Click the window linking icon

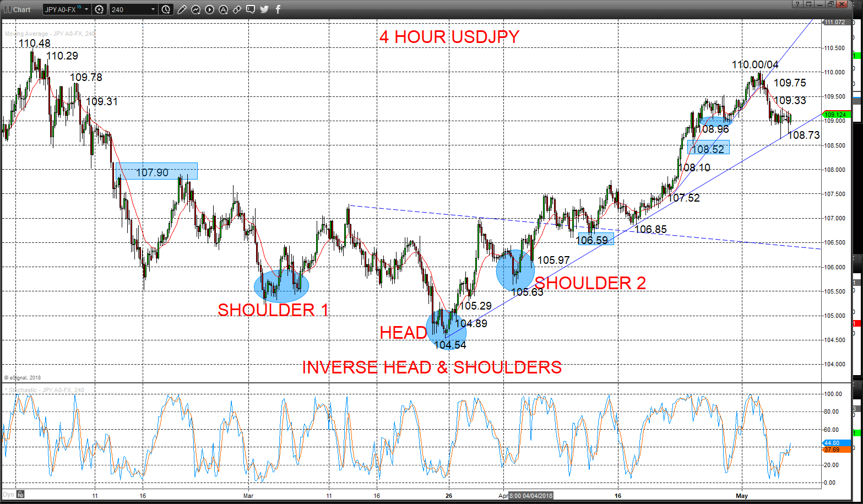pyautogui.click(x=237, y=9)
